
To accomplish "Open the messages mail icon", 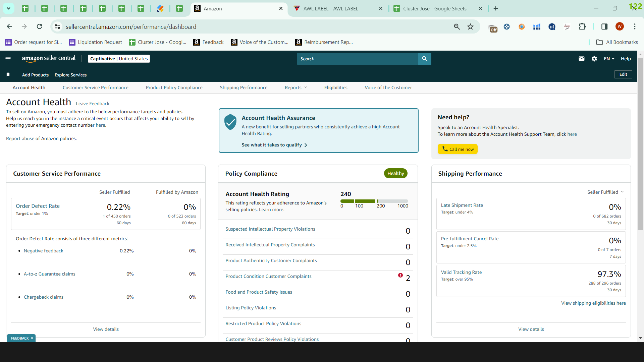I will pos(582,59).
